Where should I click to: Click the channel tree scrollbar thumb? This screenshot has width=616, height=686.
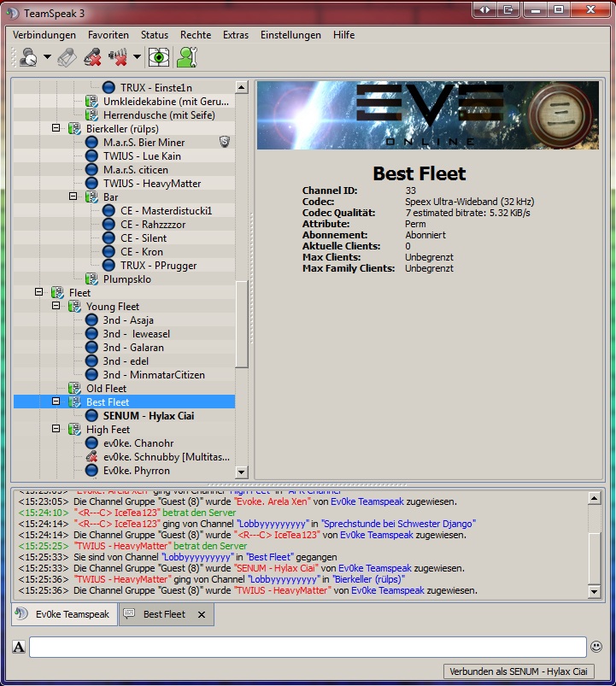(x=242, y=324)
